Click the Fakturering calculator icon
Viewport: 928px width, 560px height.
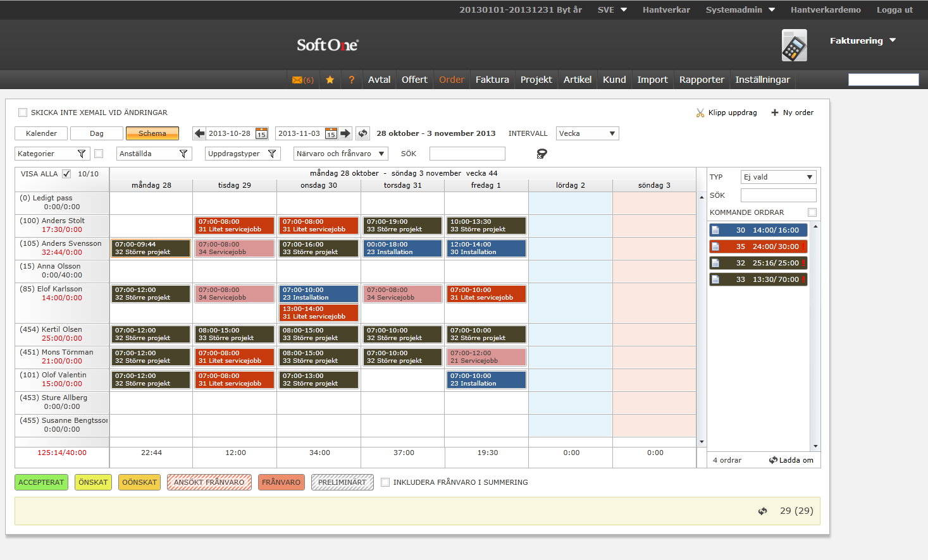tap(794, 45)
